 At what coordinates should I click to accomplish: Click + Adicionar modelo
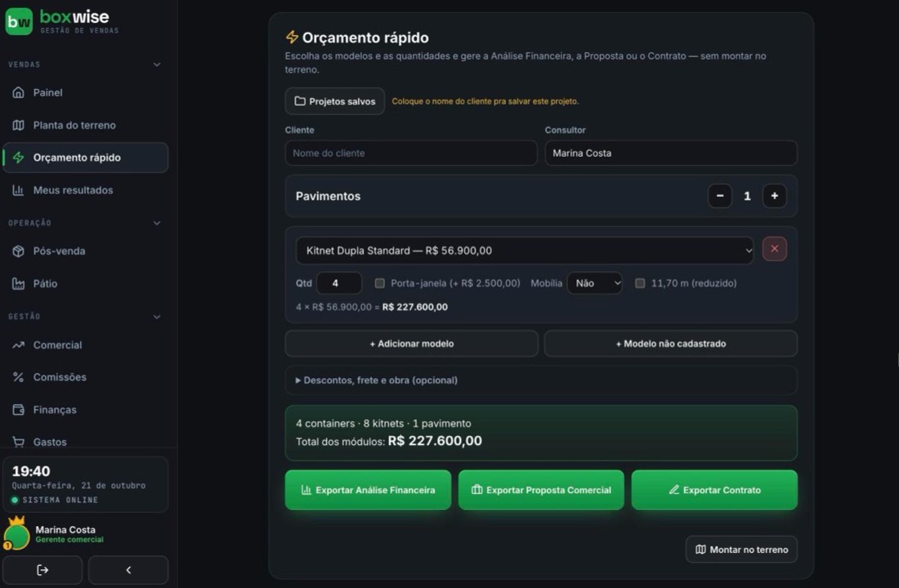coord(412,344)
